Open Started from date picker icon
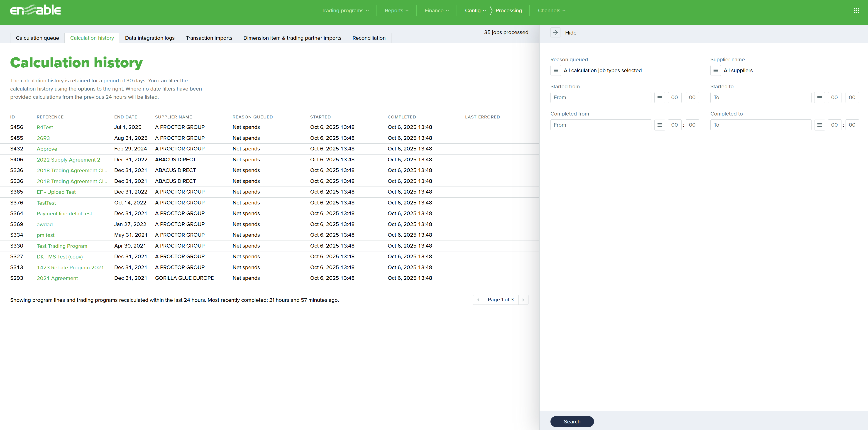Viewport: 868px width, 430px height. coord(659,98)
